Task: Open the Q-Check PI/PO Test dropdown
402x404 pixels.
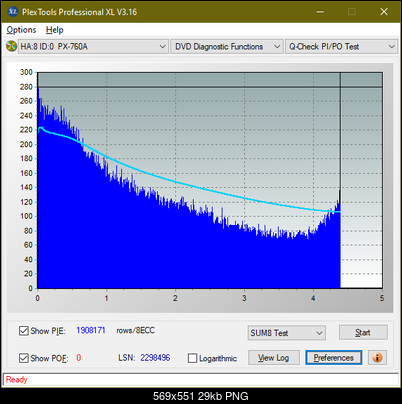Action: coord(341,47)
